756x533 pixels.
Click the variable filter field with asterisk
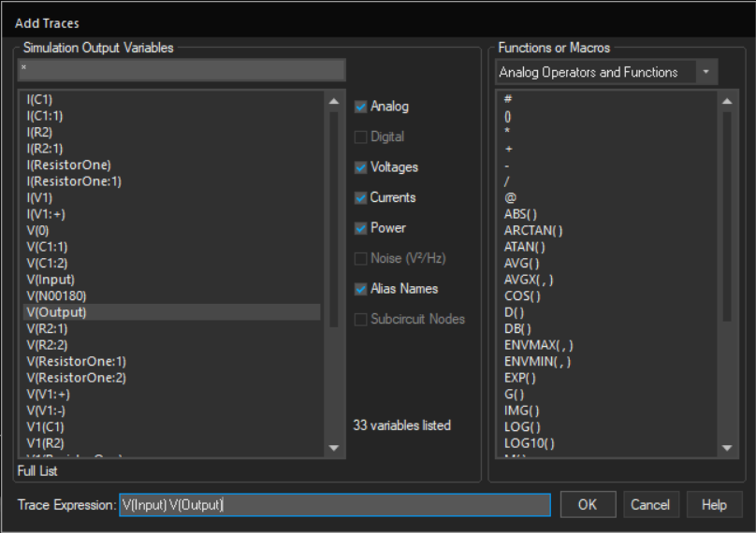point(182,70)
